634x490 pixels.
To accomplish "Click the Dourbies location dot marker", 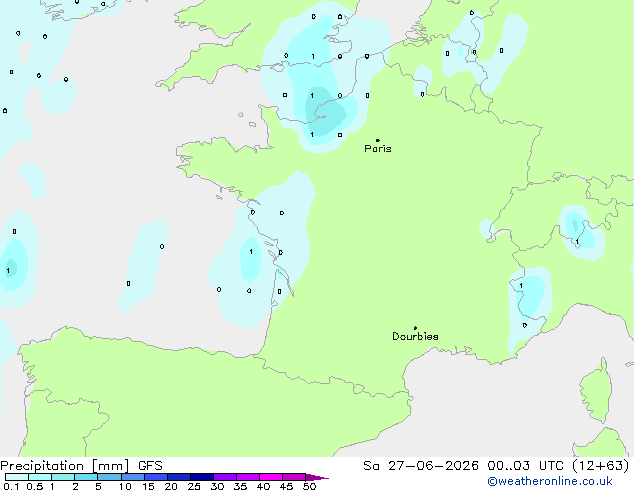I will tap(415, 328).
